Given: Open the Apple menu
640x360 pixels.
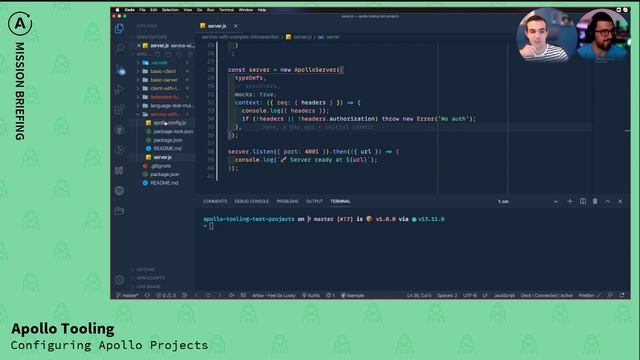Looking at the screenshot, I should pos(118,10).
